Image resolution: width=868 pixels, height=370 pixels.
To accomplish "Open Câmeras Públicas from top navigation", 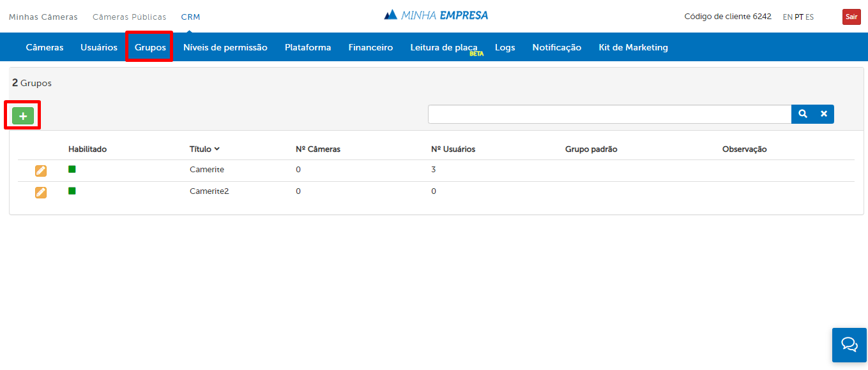I will [x=129, y=17].
